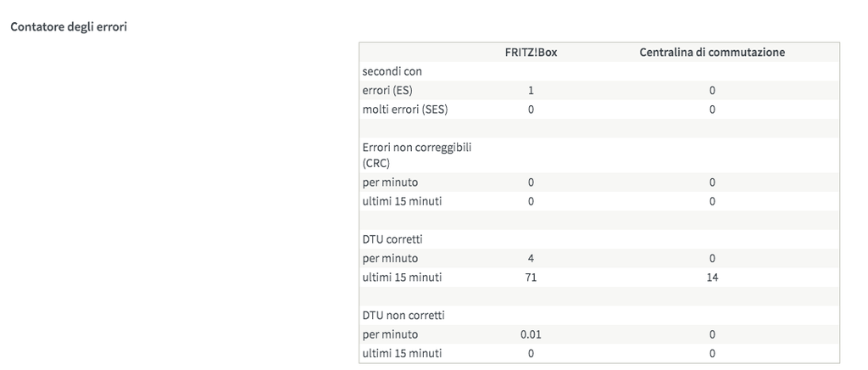Click the 'molti errori (SES)' row label
The width and height of the screenshot is (868, 370).
pyautogui.click(x=404, y=109)
